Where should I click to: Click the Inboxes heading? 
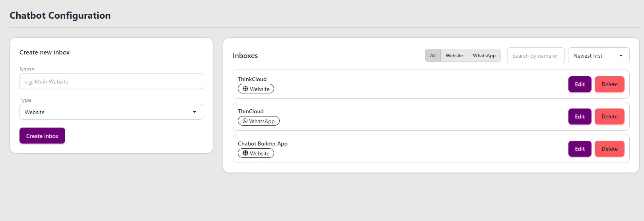[x=245, y=56]
